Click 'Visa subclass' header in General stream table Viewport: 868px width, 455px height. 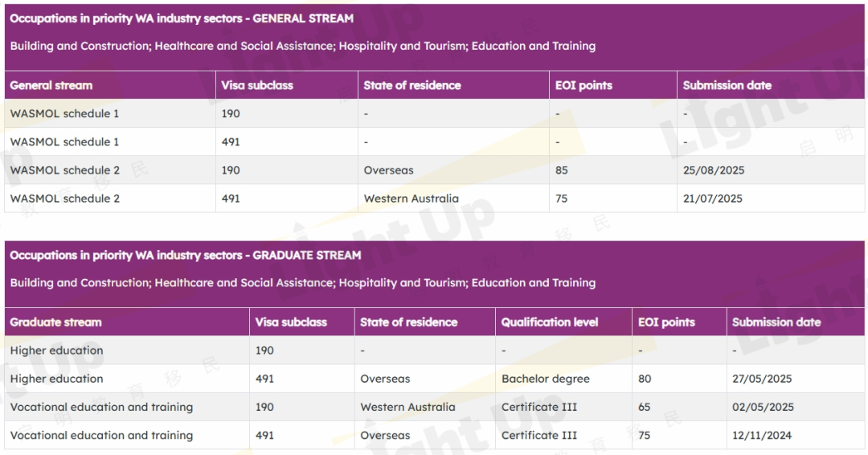257,85
